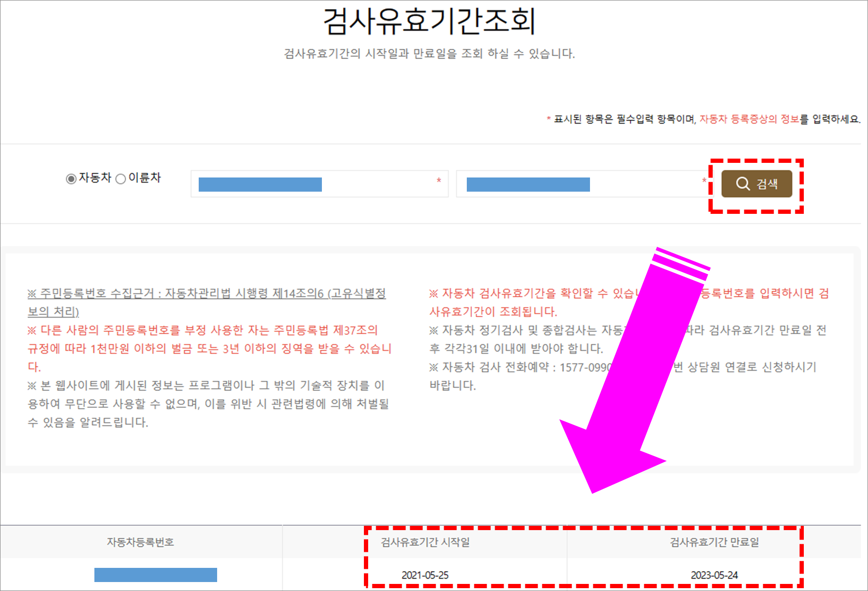Click the blurred vehicle number in results row
Screen dimensions: 868x591
[x=156, y=575]
